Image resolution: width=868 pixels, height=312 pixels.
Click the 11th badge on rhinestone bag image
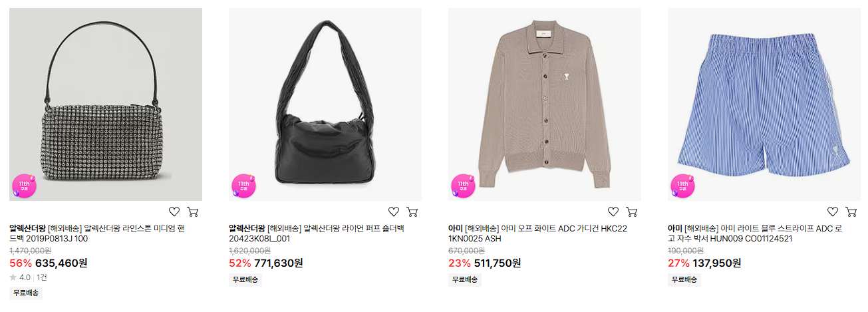pyautogui.click(x=24, y=186)
